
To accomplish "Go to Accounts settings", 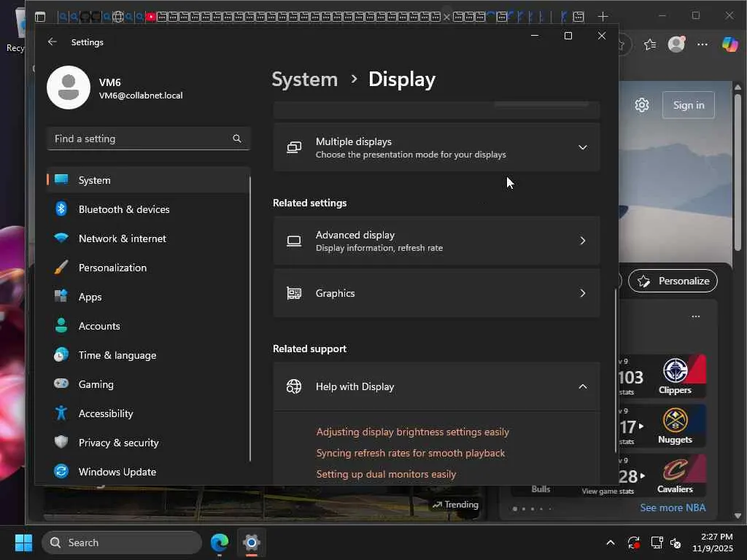I will click(99, 326).
